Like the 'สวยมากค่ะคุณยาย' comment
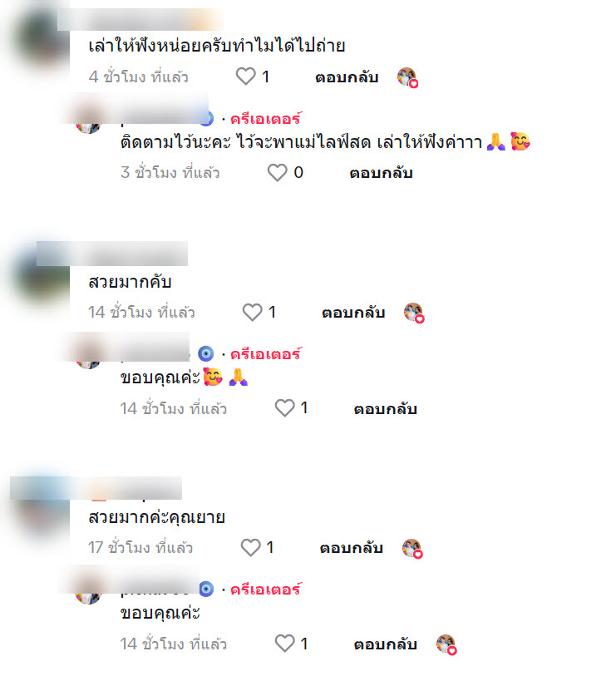The width and height of the screenshot is (616, 676). tap(250, 547)
